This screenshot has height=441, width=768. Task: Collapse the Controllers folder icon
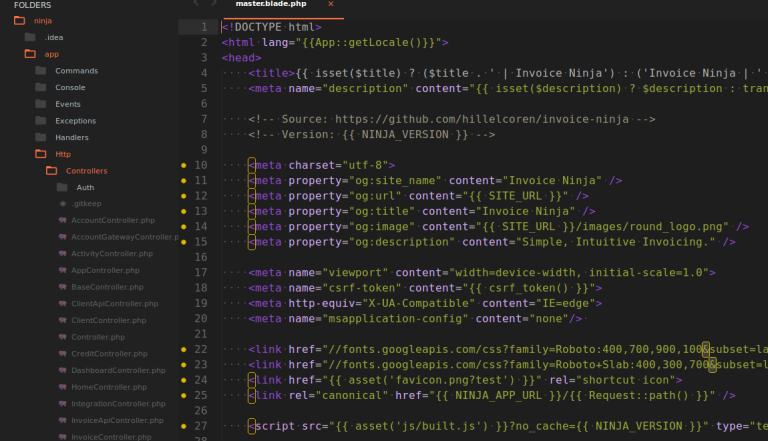[51, 171]
